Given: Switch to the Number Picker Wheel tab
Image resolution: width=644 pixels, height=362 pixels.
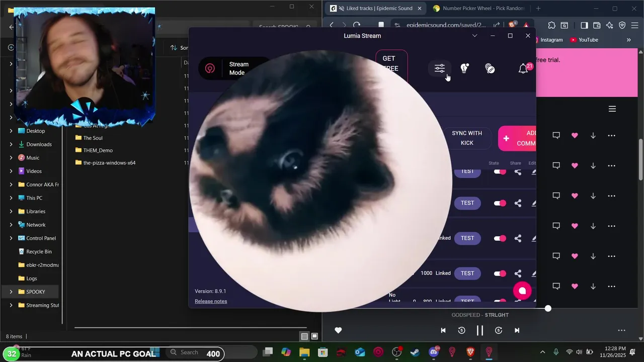Looking at the screenshot, I should (478, 9).
